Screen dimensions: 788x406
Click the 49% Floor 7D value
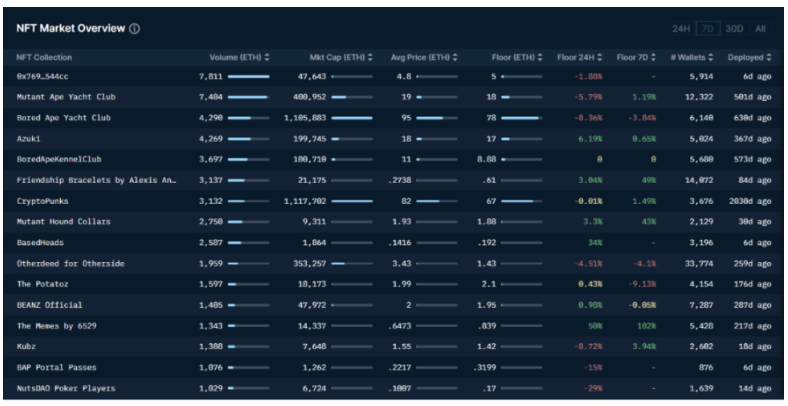tap(648, 180)
